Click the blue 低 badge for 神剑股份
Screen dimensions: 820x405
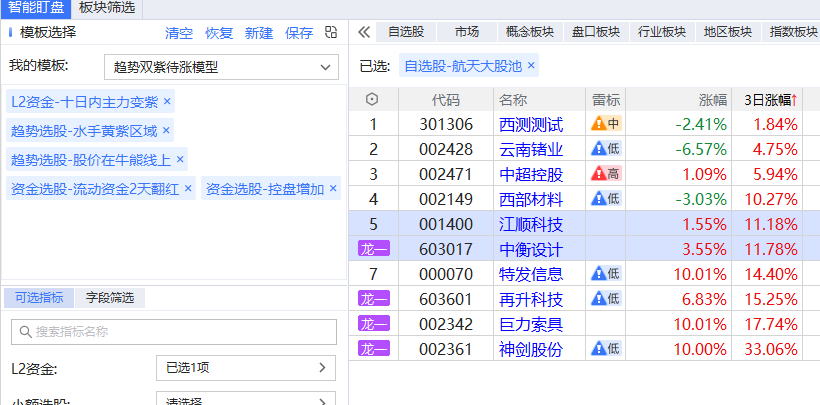point(606,349)
